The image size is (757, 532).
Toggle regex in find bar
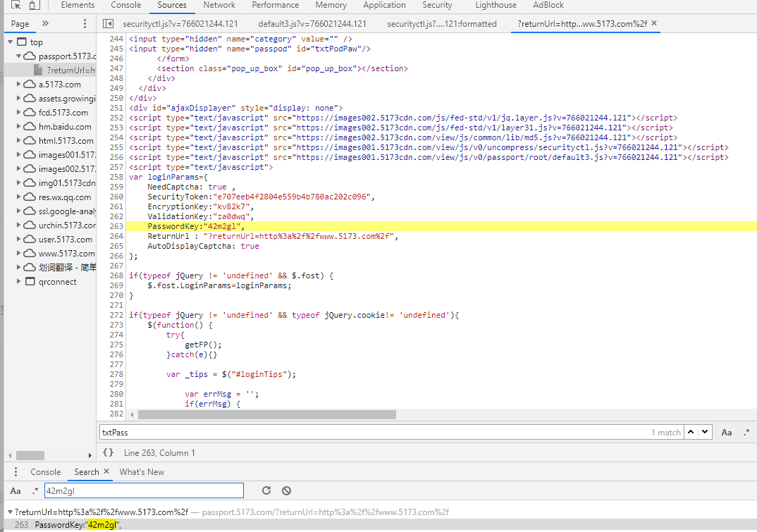click(x=746, y=433)
